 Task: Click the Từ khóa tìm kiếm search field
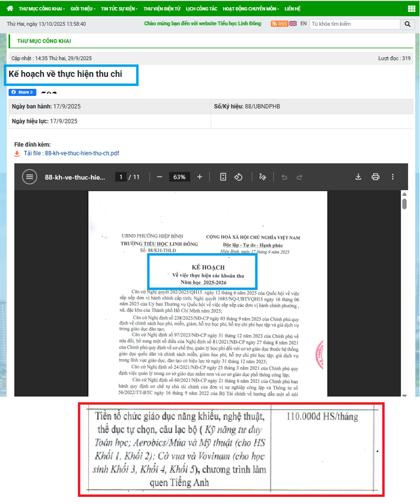(354, 24)
